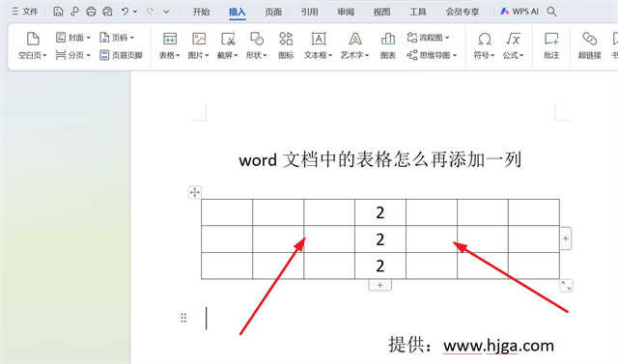The image size is (618, 364).
Task: Open the WPS AI tab
Action: tap(520, 12)
